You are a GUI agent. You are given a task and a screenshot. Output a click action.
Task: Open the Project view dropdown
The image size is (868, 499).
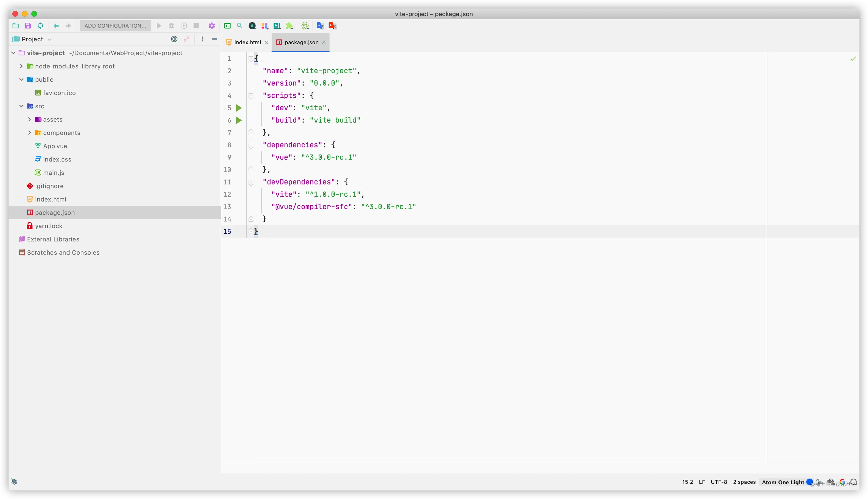pos(49,39)
